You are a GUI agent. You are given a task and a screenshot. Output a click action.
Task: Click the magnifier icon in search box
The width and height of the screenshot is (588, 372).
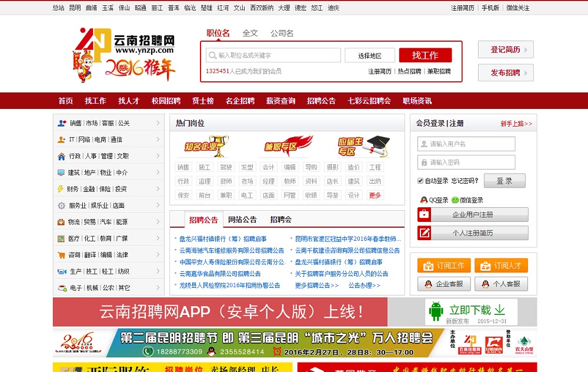click(x=213, y=55)
